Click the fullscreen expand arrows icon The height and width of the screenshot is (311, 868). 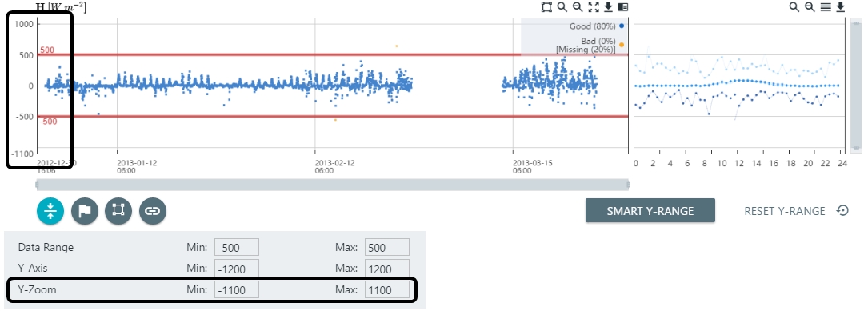[594, 7]
